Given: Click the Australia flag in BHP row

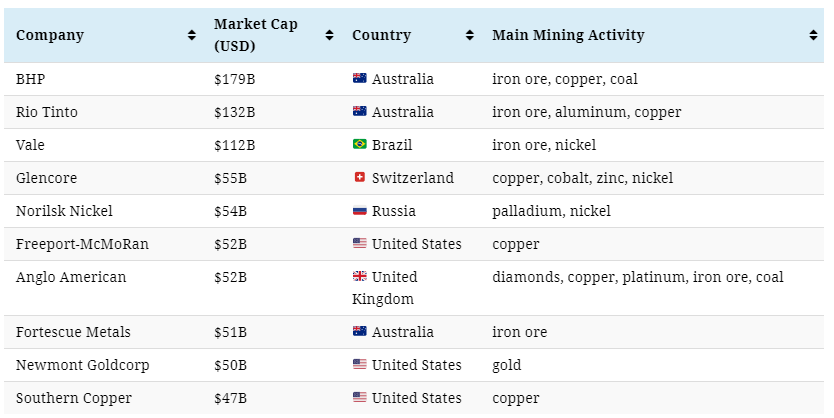Looking at the screenshot, I should (359, 79).
